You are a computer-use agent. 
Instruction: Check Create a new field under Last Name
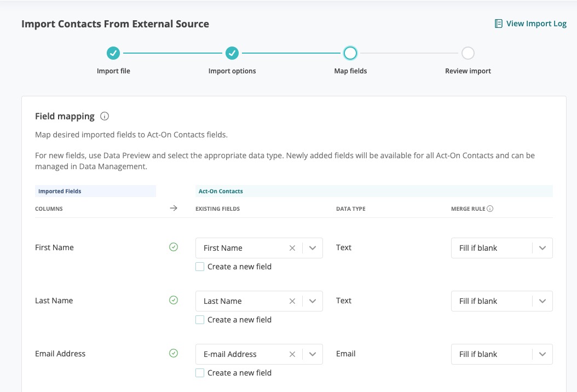(x=200, y=320)
